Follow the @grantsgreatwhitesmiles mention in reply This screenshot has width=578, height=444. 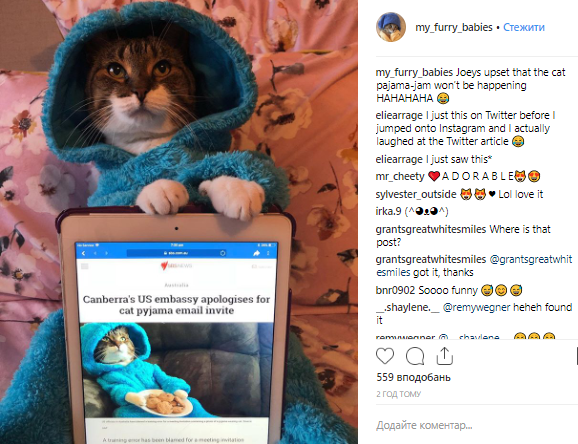click(x=474, y=266)
